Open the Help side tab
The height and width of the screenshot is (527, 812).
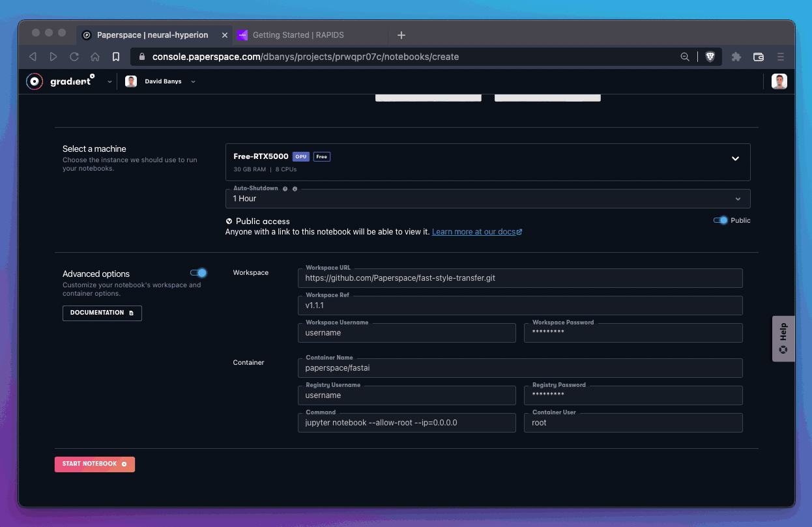click(x=783, y=339)
